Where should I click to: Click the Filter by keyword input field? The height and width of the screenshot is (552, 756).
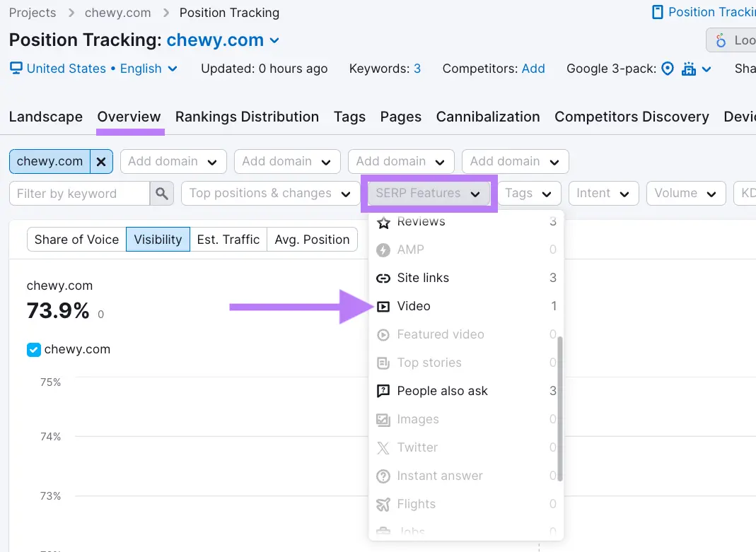(78, 192)
